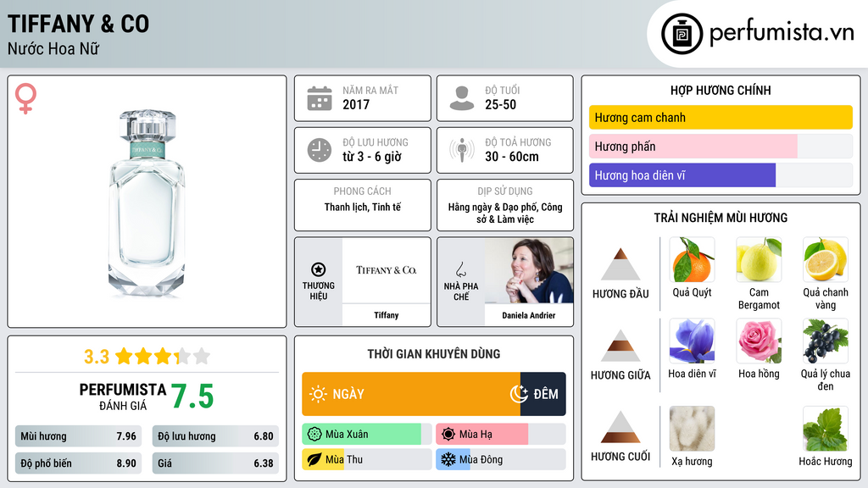This screenshot has height=488, width=868.
Task: Click the Tiffany perfume bottle image
Action: [x=147, y=202]
